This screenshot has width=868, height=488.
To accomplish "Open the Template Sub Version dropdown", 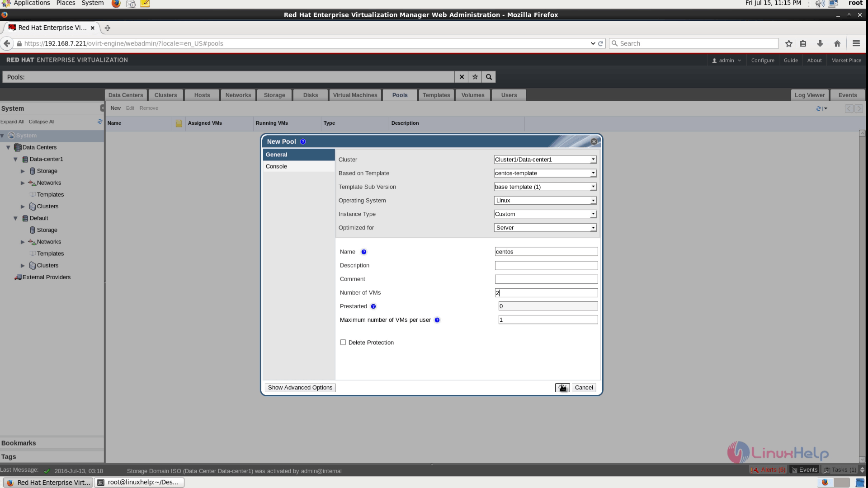I will pyautogui.click(x=545, y=187).
